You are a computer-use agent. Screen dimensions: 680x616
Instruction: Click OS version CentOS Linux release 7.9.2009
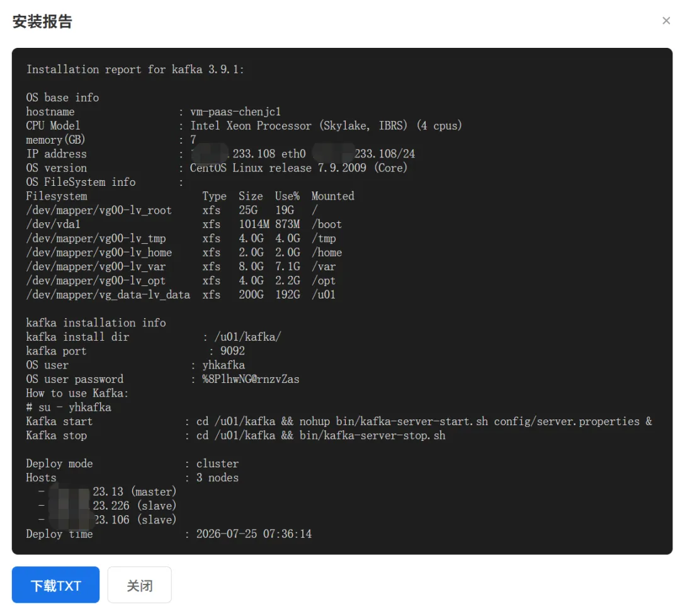299,168
